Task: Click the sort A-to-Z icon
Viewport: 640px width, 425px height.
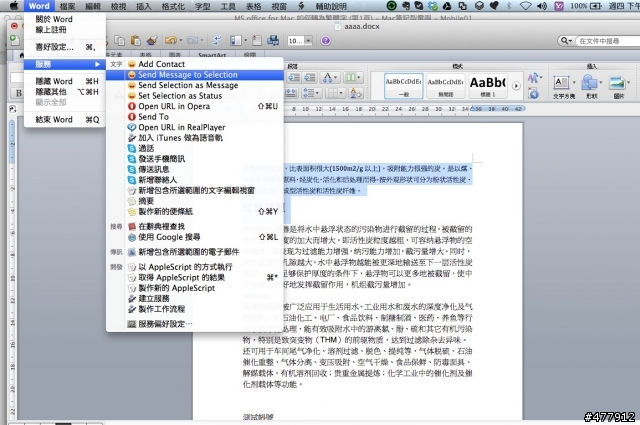Action: pos(356,93)
